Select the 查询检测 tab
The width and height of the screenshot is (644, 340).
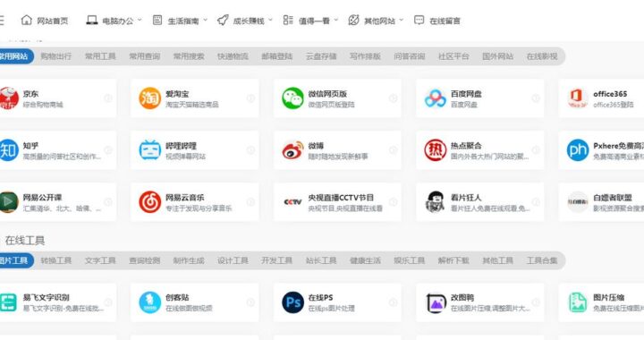click(x=145, y=260)
